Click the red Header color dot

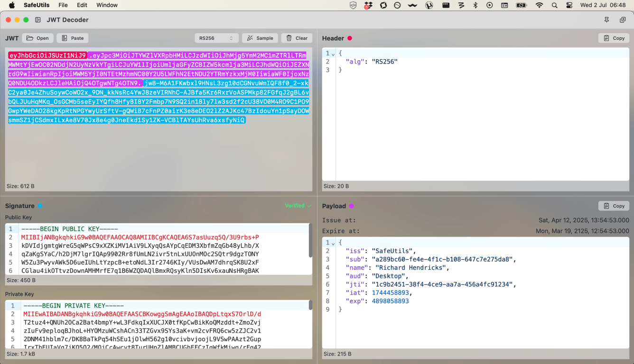(x=350, y=38)
